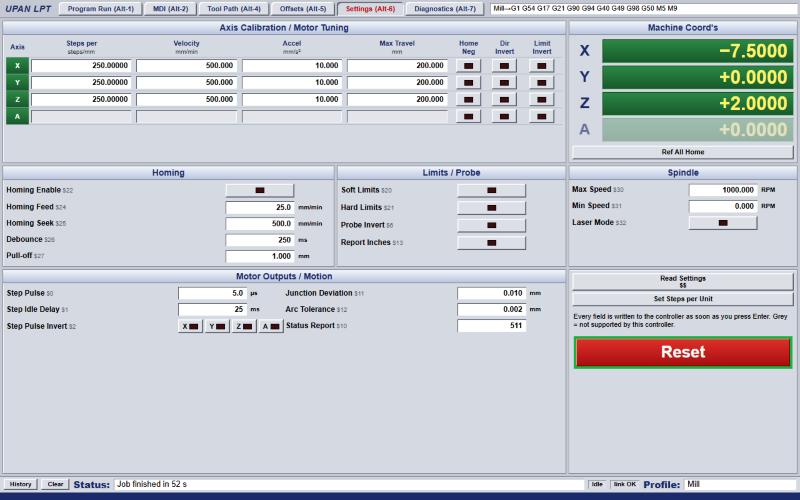Toggle Report Inches $13
Image resolution: width=800 pixels, height=500 pixels.
pos(491,243)
